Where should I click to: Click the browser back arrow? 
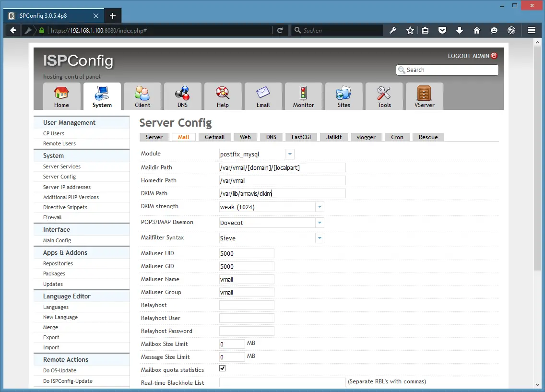pos(13,30)
